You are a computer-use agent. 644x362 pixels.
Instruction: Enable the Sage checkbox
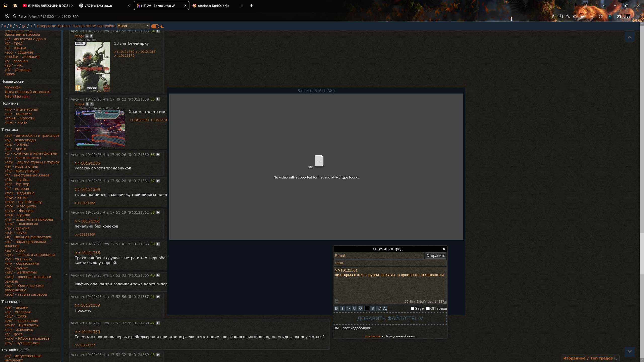[413, 308]
